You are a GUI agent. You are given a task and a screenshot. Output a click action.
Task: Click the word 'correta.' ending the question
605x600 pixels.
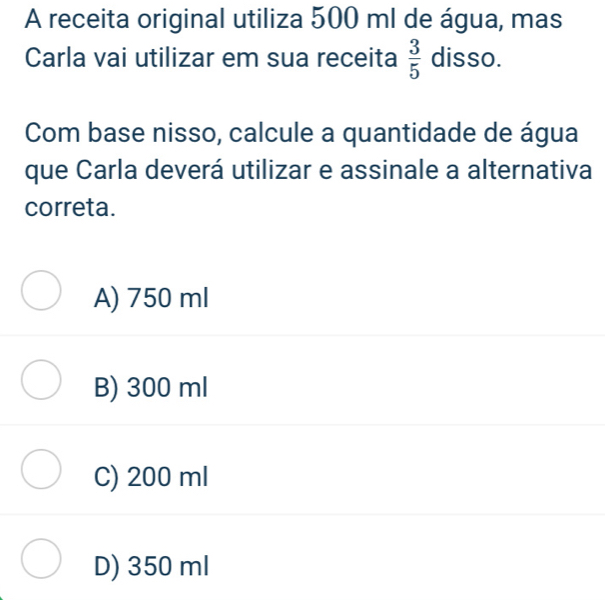[70, 207]
